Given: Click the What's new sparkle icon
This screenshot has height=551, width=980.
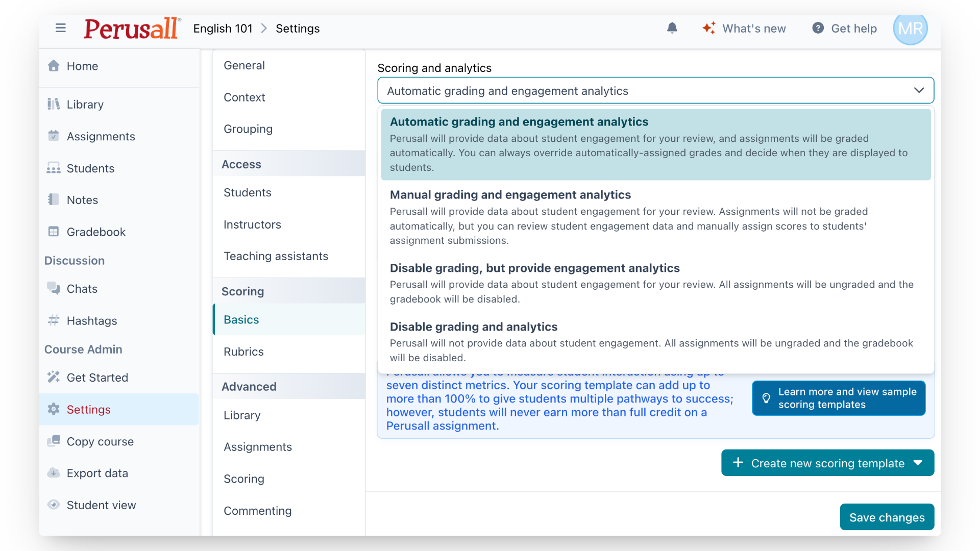Looking at the screenshot, I should click(709, 28).
